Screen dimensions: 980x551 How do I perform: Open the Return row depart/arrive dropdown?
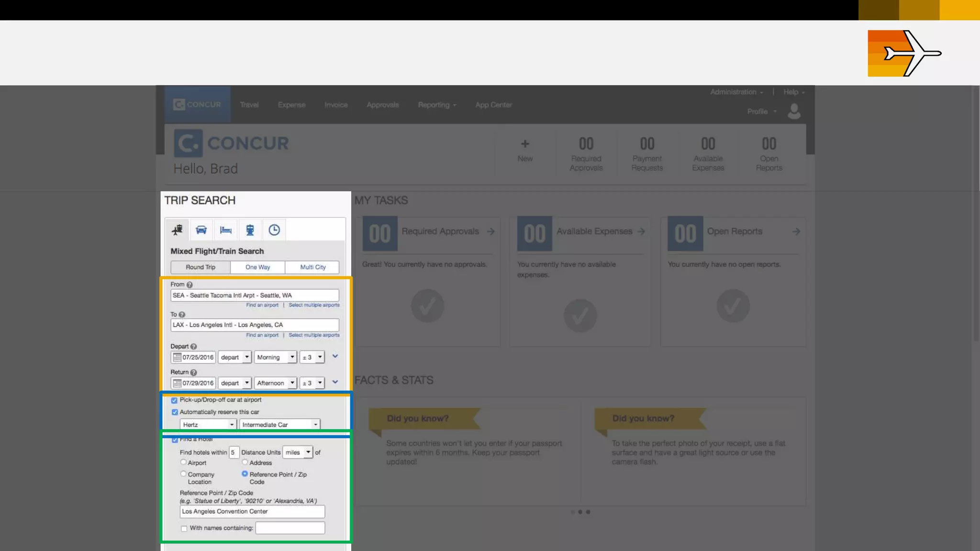click(x=234, y=383)
